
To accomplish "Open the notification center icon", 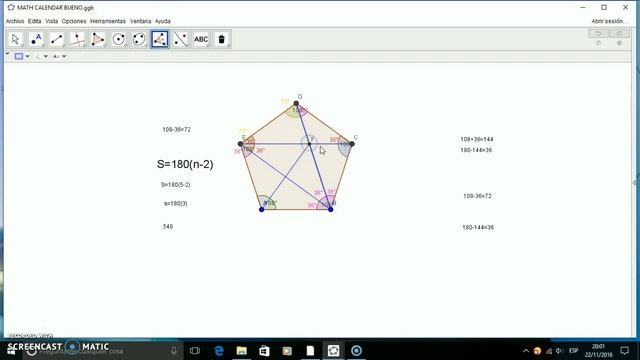I will click(x=624, y=351).
